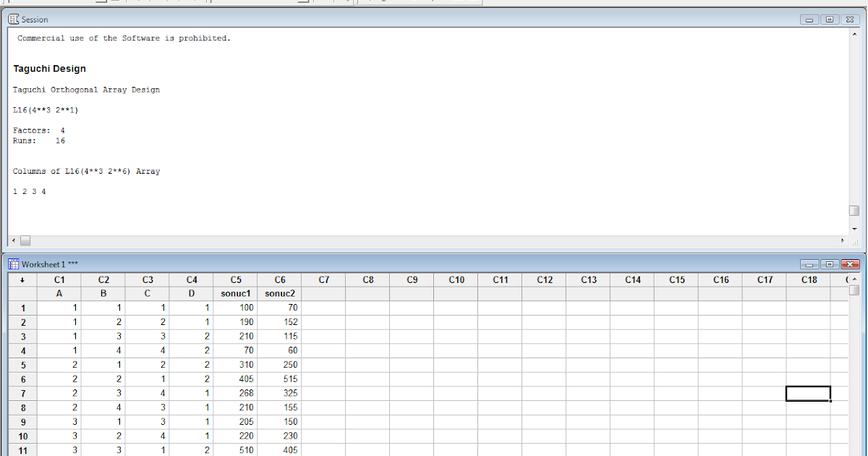This screenshot has height=456, width=868.
Task: Minimize the Worksheet 1 window
Action: (x=809, y=264)
